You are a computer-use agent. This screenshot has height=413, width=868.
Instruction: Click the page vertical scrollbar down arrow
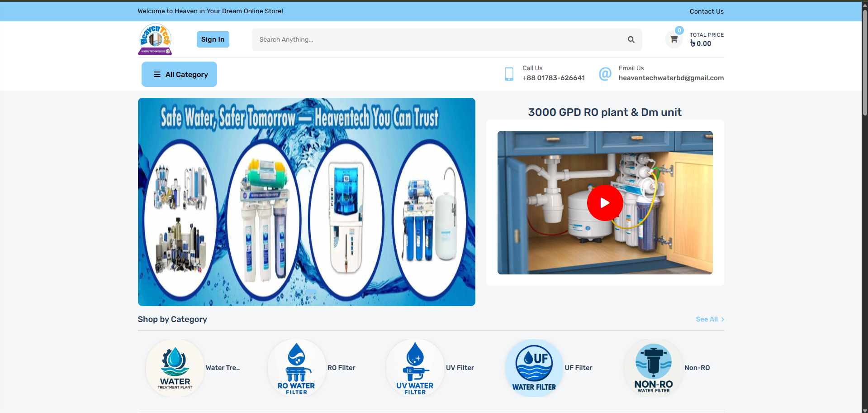coord(864,410)
